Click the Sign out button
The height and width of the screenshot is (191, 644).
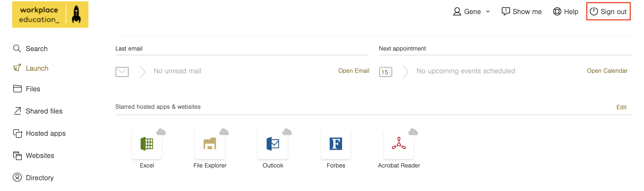(608, 11)
